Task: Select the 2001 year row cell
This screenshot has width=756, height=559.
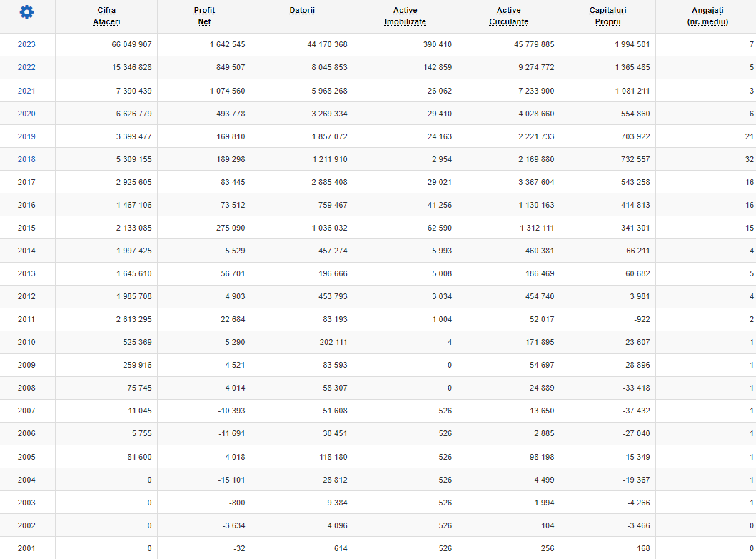Action: (x=26, y=548)
